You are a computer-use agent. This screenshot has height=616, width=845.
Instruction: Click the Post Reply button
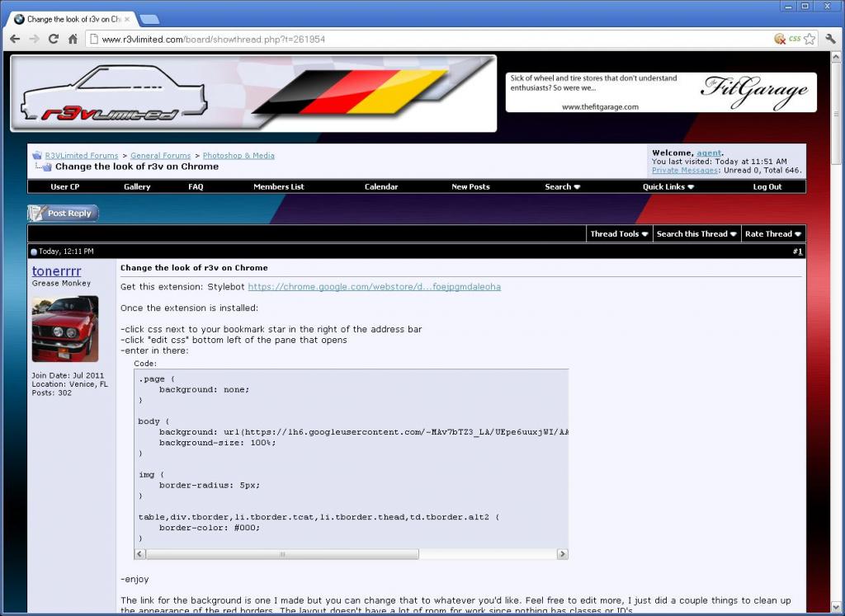63,214
